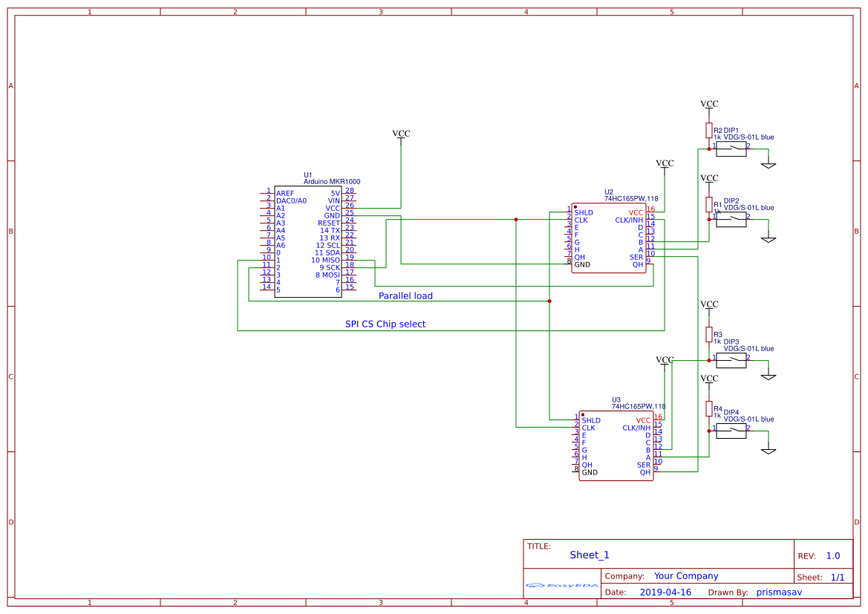
Task: Select the SPI CS Chip select label
Action: pyautogui.click(x=385, y=324)
